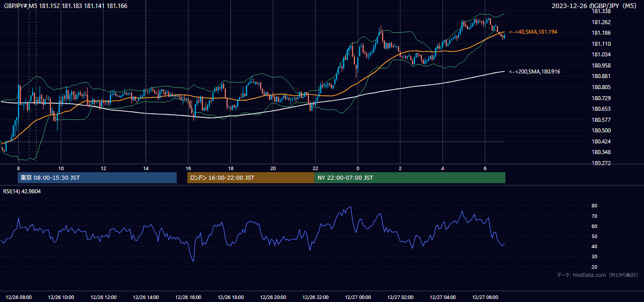The height and width of the screenshot is (302, 644).
Task: Click the 12/27 00:00 date label
Action: [358, 297]
